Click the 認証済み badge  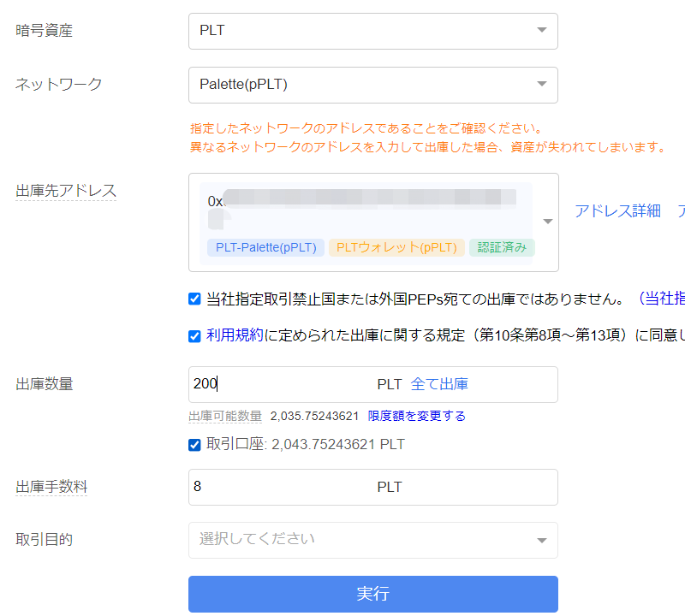pos(502,247)
